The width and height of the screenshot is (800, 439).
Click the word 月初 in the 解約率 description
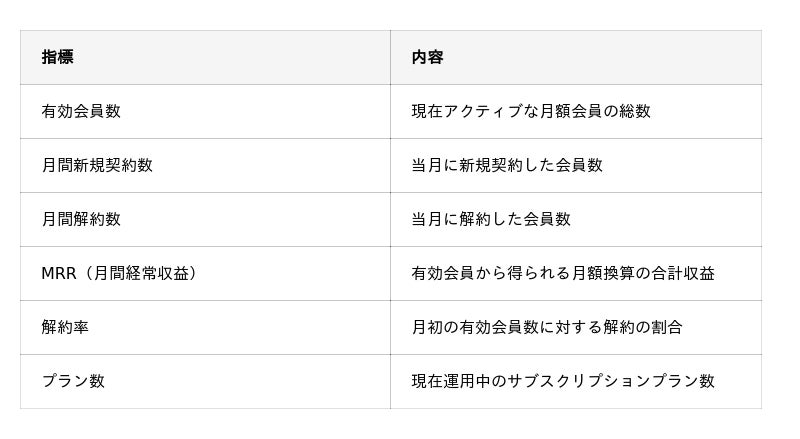[x=427, y=327]
